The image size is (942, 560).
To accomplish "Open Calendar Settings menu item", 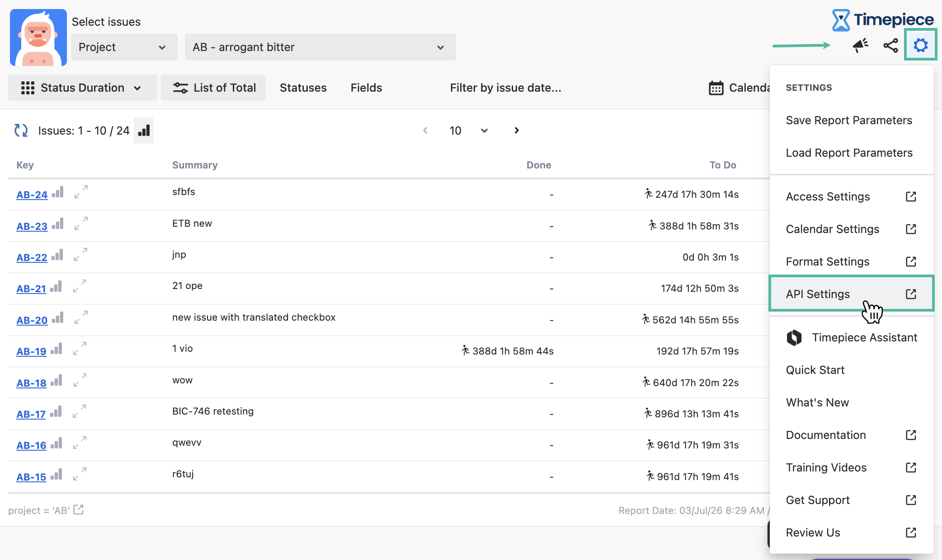I will (x=851, y=229).
